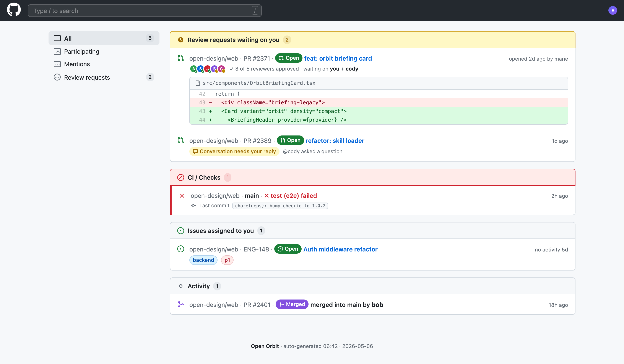Click the Merged badge on PR #2401

[x=292, y=304]
